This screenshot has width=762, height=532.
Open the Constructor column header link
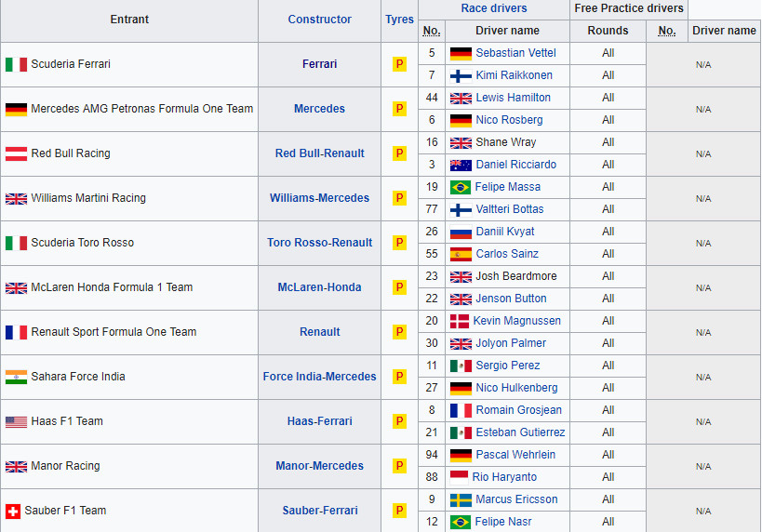319,20
